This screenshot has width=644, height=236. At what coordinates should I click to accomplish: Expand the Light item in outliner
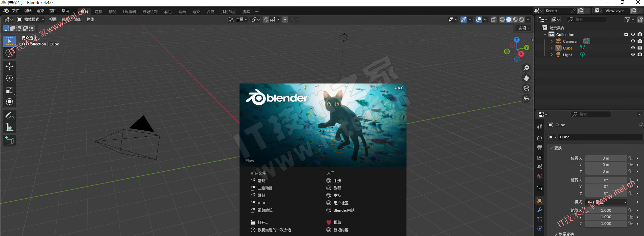coord(552,55)
